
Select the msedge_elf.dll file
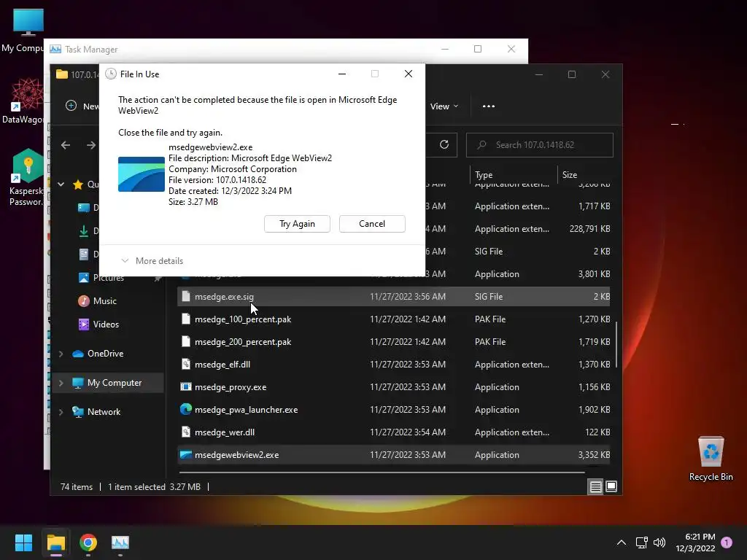393,365
